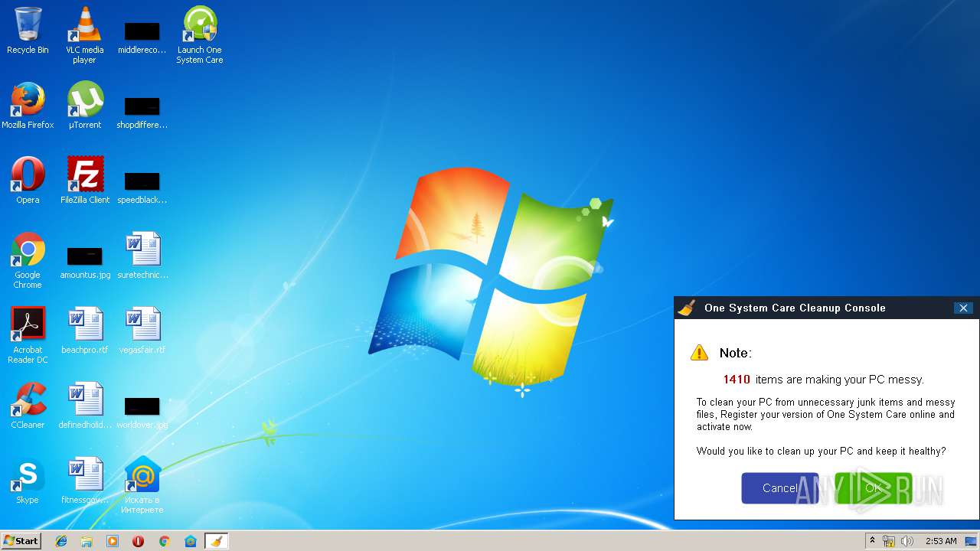Open the network tray icon
This screenshot has height=551, width=980.
(889, 541)
